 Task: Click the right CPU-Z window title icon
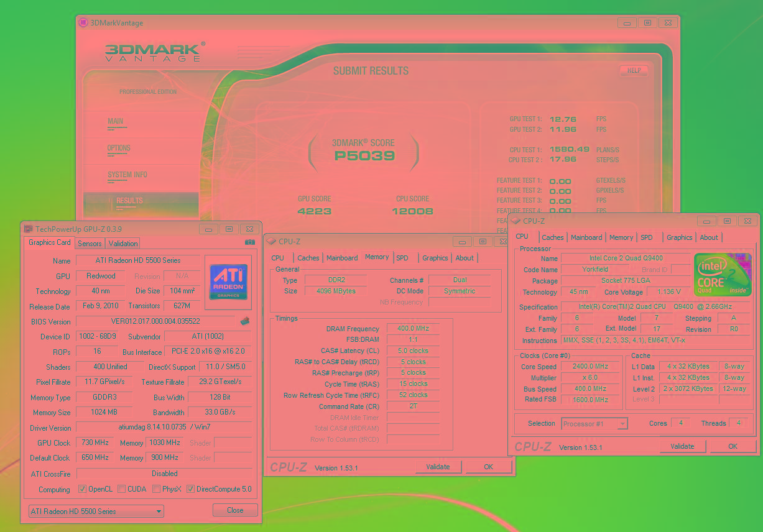pyautogui.click(x=516, y=221)
